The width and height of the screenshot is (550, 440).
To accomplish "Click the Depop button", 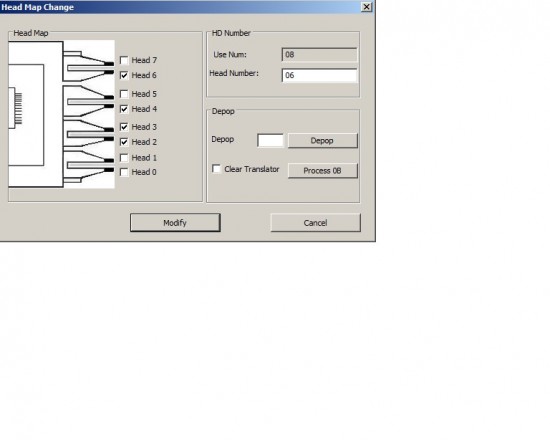I will point(323,141).
